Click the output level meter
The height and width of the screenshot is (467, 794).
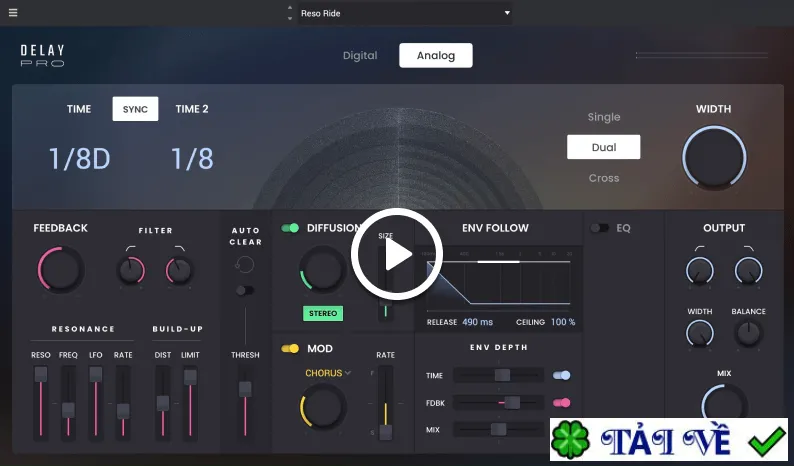point(702,55)
